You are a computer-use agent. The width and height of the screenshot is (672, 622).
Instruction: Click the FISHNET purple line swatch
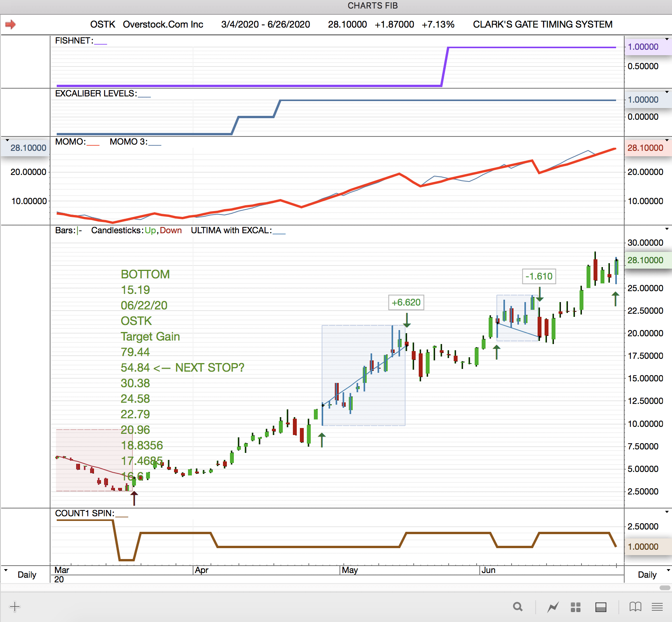pos(101,44)
